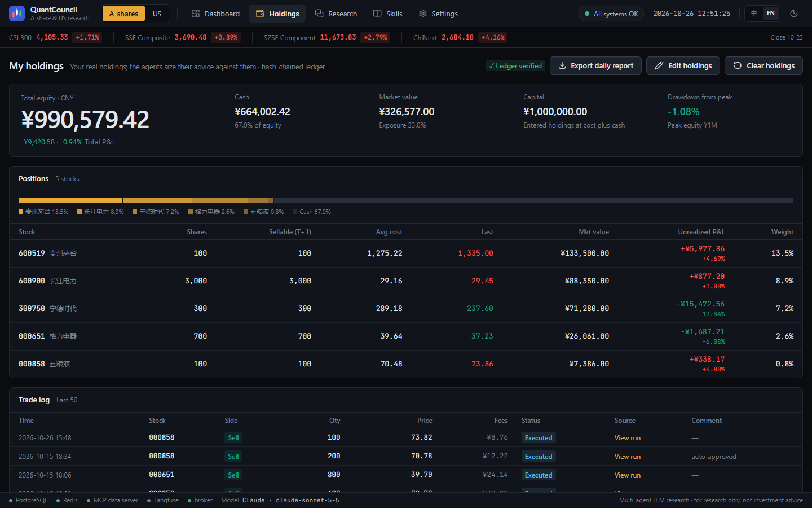
Task: Click 长江电力 segment in allocation bar
Action: (x=157, y=200)
